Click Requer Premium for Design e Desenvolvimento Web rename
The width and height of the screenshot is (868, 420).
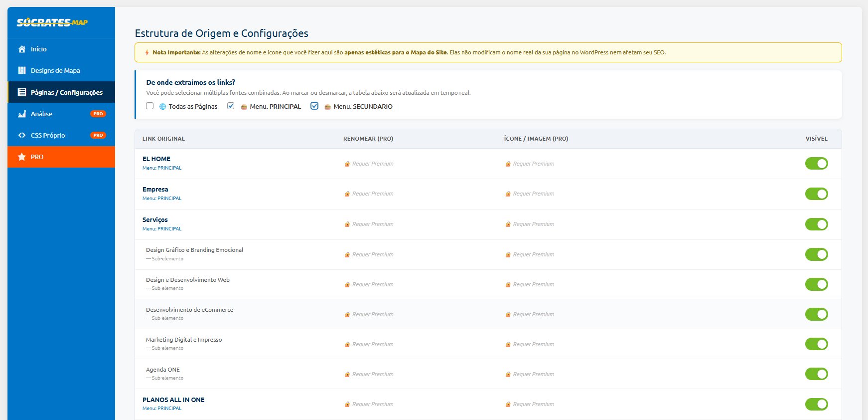[373, 284]
